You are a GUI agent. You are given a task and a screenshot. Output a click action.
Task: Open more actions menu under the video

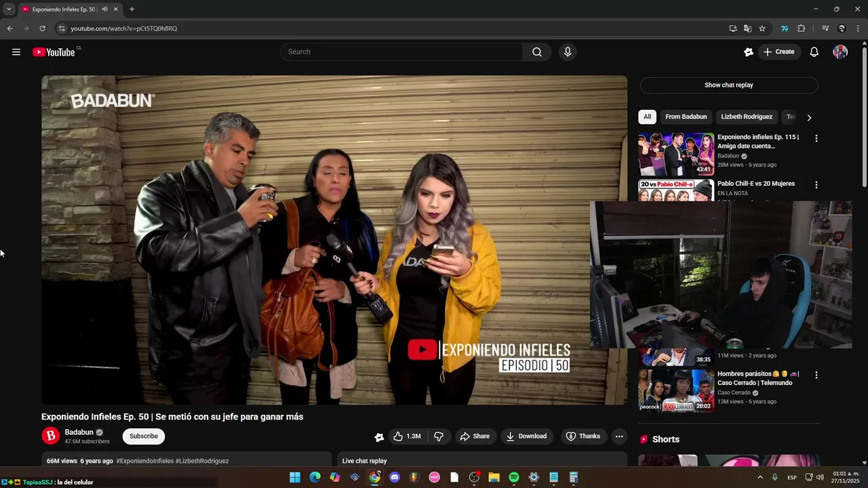[x=619, y=436]
